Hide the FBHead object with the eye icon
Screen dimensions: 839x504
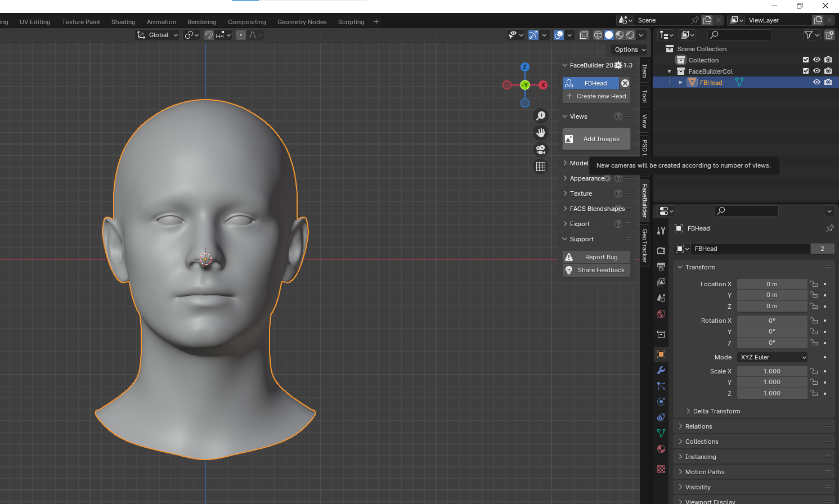coord(816,82)
